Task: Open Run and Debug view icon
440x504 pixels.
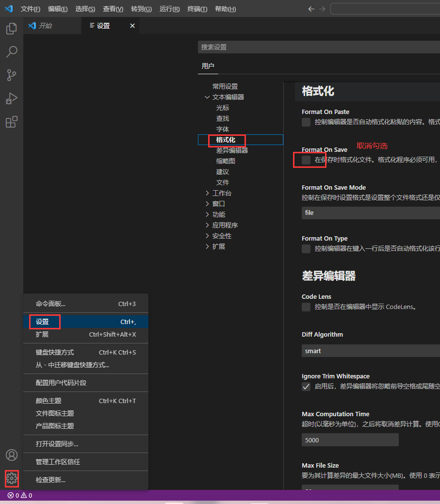Action: (11, 98)
